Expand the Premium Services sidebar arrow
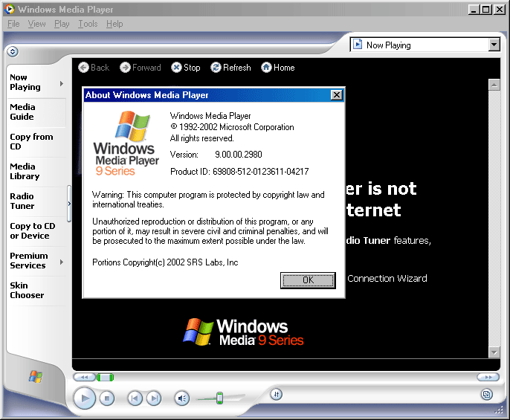510x420 pixels. point(62,262)
